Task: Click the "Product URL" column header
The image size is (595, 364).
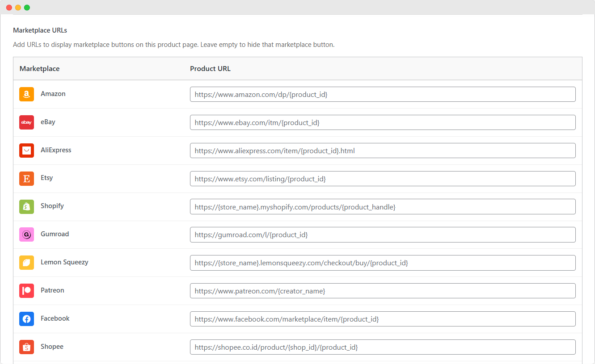Action: pyautogui.click(x=210, y=69)
